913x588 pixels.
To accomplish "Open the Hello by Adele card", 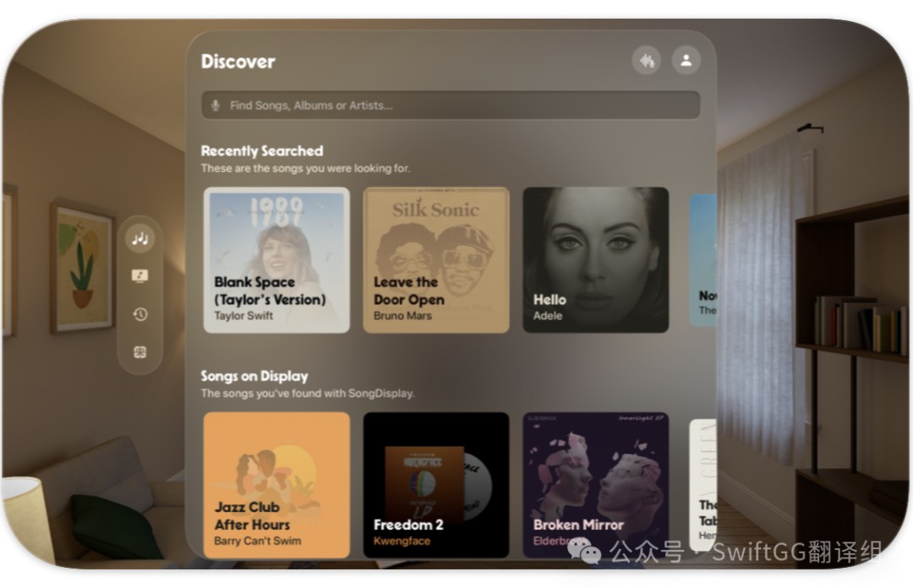I will 596,259.
